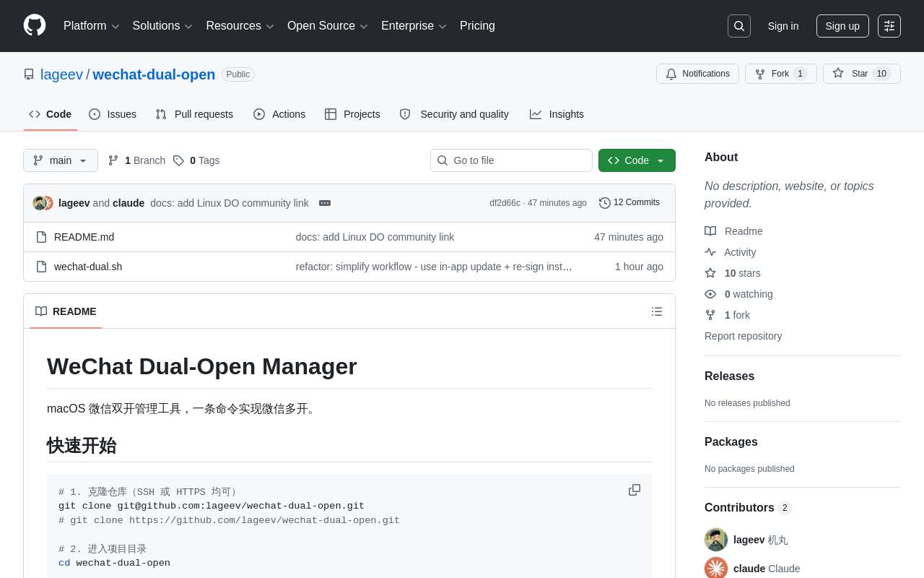Screen dimensions: 924x578
Task: Fork this repository
Action: click(781, 74)
